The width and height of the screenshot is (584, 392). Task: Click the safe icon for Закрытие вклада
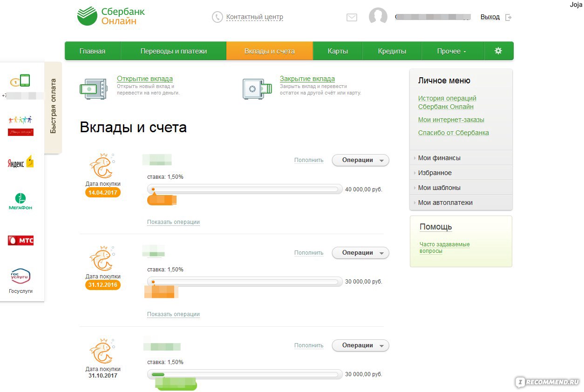coord(257,88)
